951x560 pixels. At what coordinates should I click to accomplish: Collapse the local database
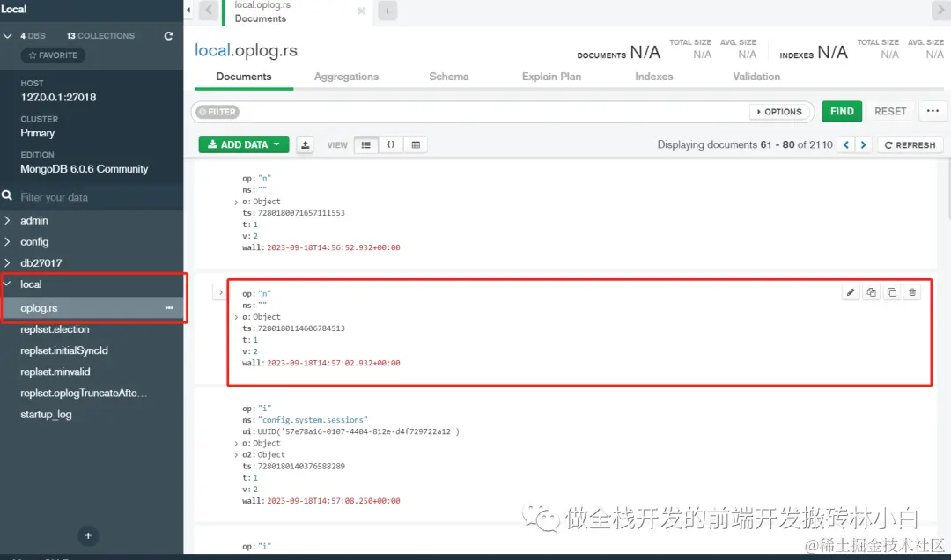pyautogui.click(x=7, y=284)
